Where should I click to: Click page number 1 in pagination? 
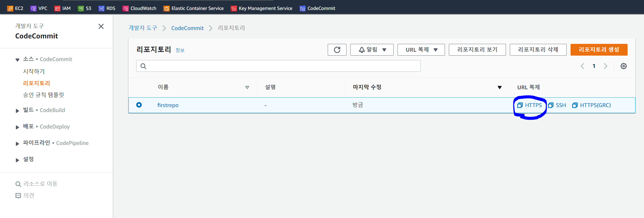click(594, 66)
